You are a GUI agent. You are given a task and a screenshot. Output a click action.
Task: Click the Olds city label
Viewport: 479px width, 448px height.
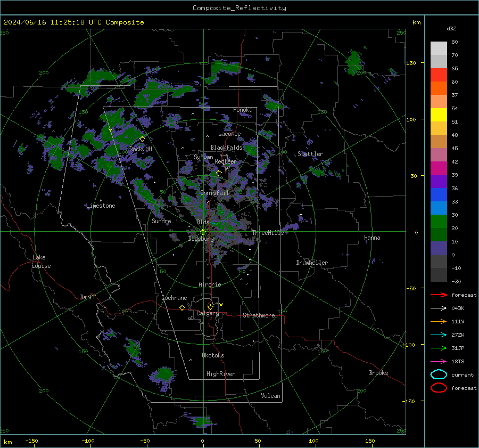coord(203,222)
